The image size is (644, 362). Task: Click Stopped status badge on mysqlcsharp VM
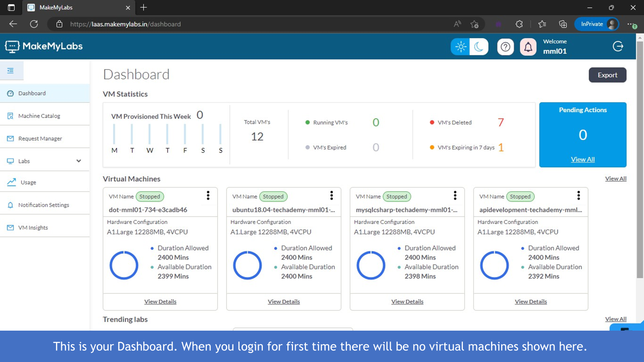click(397, 197)
